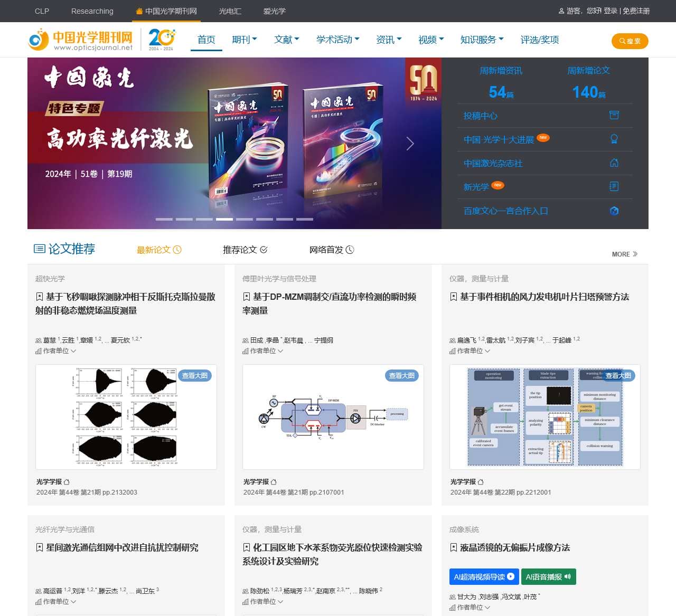Screen dimensions: 676x616
Task: Click the globe icon next to 百度文心一言合作入口
Action: tap(614, 211)
